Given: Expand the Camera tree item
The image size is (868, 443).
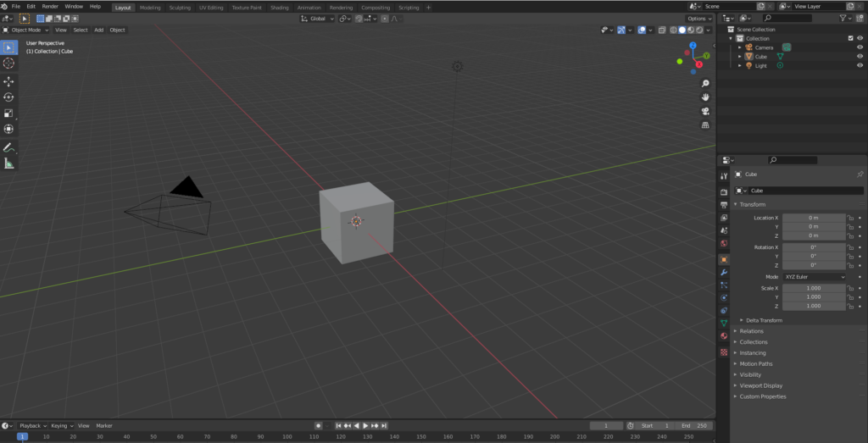Looking at the screenshot, I should [x=740, y=47].
